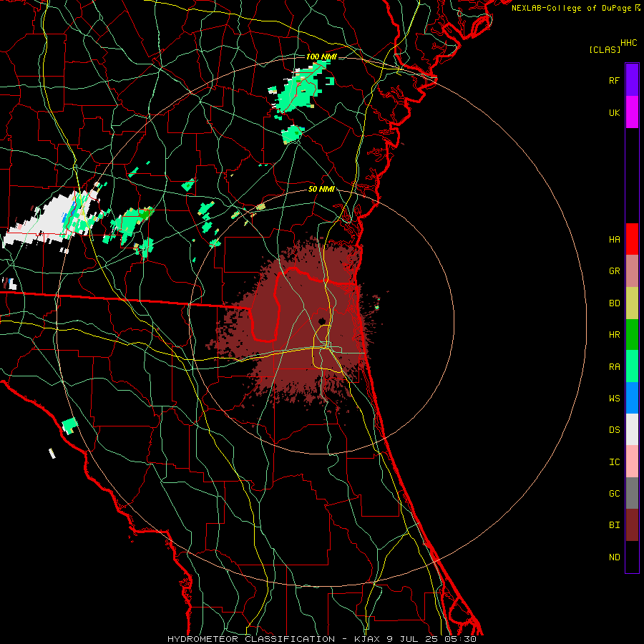Click the 100 NMI range ring label
The width and height of the screenshot is (644, 644).
click(321, 57)
